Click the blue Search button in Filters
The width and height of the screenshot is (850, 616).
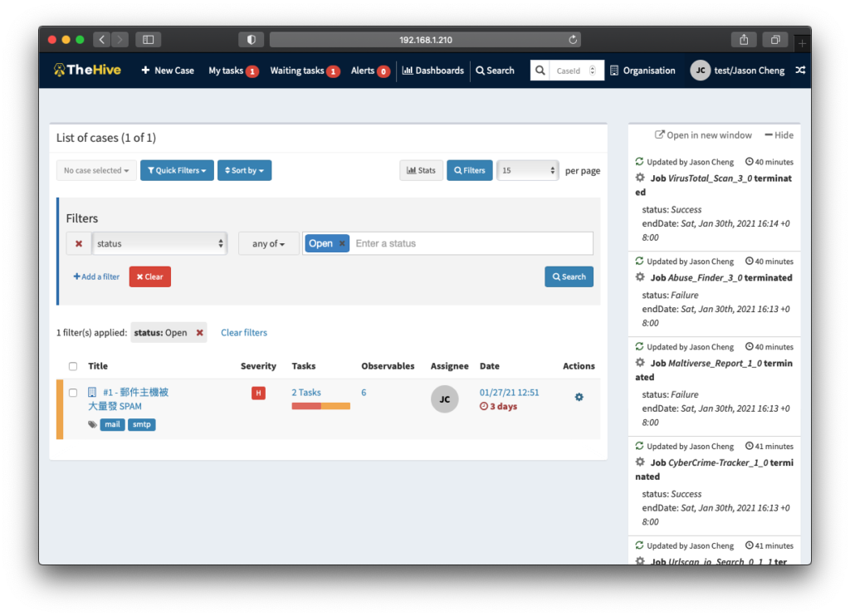pyautogui.click(x=569, y=276)
